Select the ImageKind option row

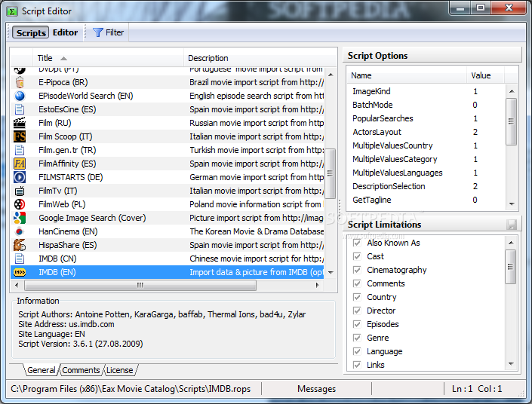[427, 91]
